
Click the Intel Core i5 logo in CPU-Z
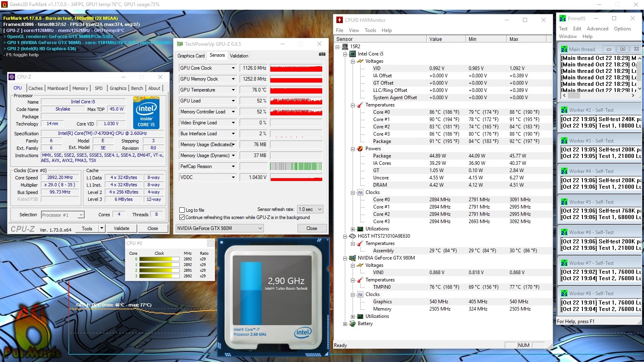pos(146,113)
